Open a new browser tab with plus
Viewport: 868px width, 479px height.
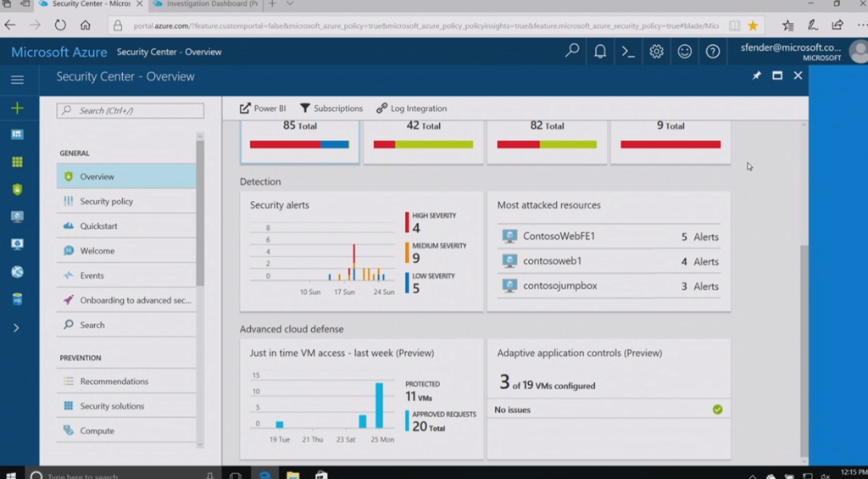(x=272, y=4)
